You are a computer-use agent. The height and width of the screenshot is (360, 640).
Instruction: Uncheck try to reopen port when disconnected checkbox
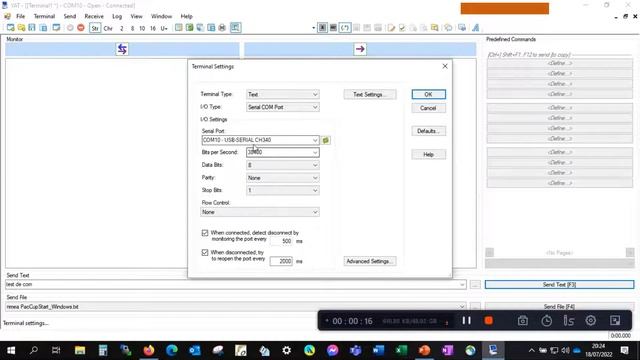coord(205,253)
